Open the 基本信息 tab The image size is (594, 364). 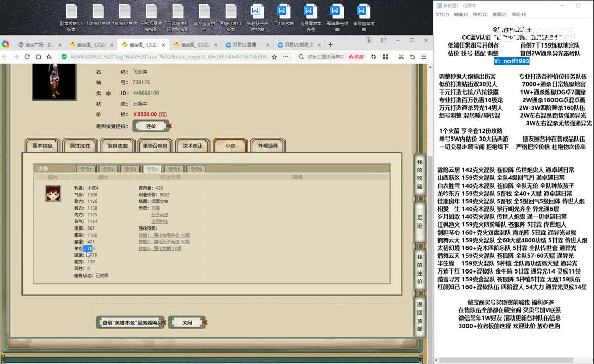click(43, 145)
